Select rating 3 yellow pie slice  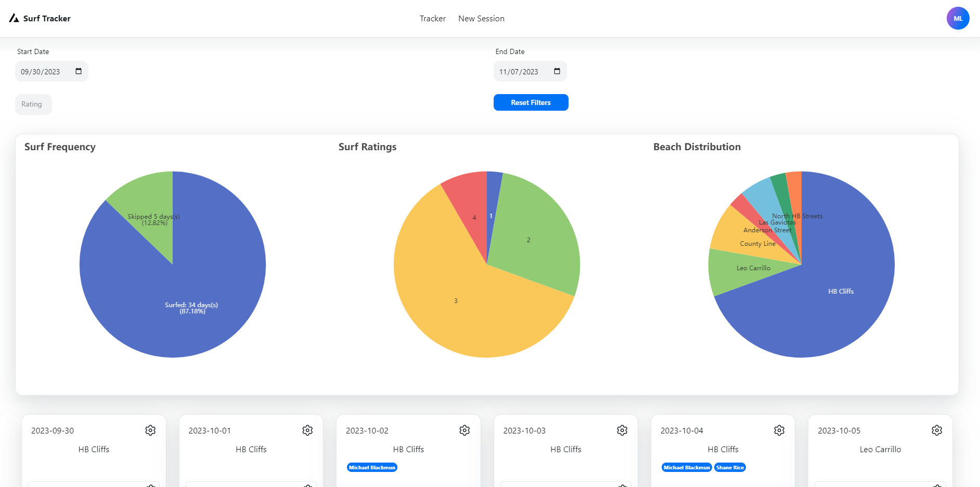(456, 301)
